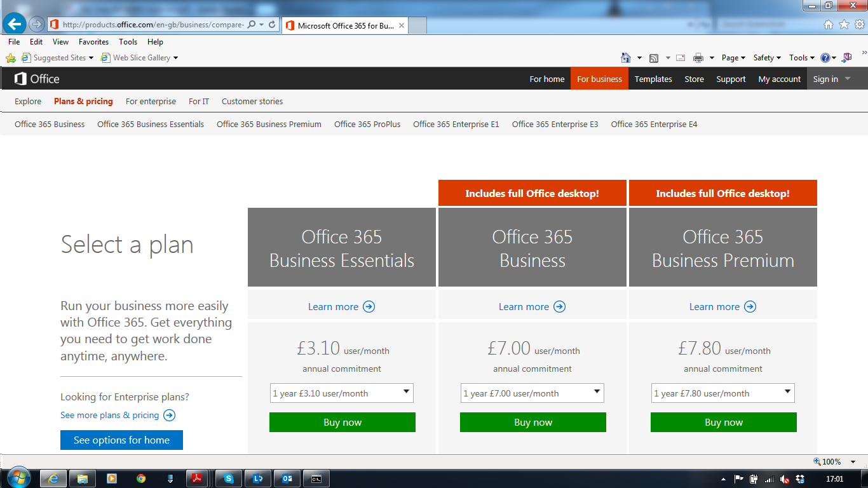Expand the Print options arrow next to the printer icon
Viewport: 868px width, 488px height.
point(712,58)
